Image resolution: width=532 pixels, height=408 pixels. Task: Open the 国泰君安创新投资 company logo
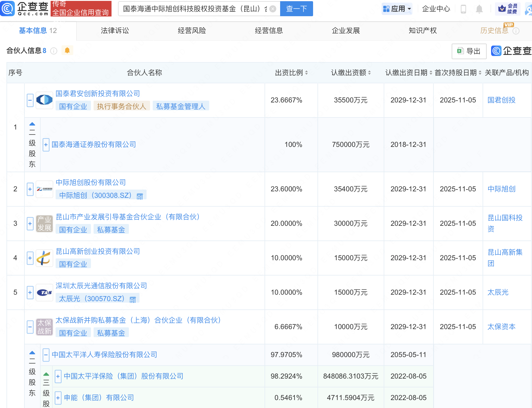(44, 100)
